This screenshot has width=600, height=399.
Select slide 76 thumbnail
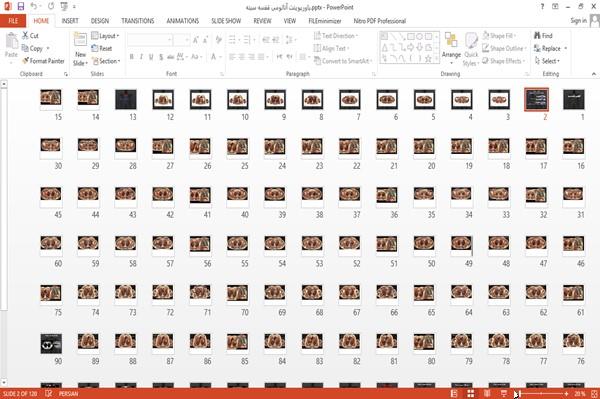574,343
